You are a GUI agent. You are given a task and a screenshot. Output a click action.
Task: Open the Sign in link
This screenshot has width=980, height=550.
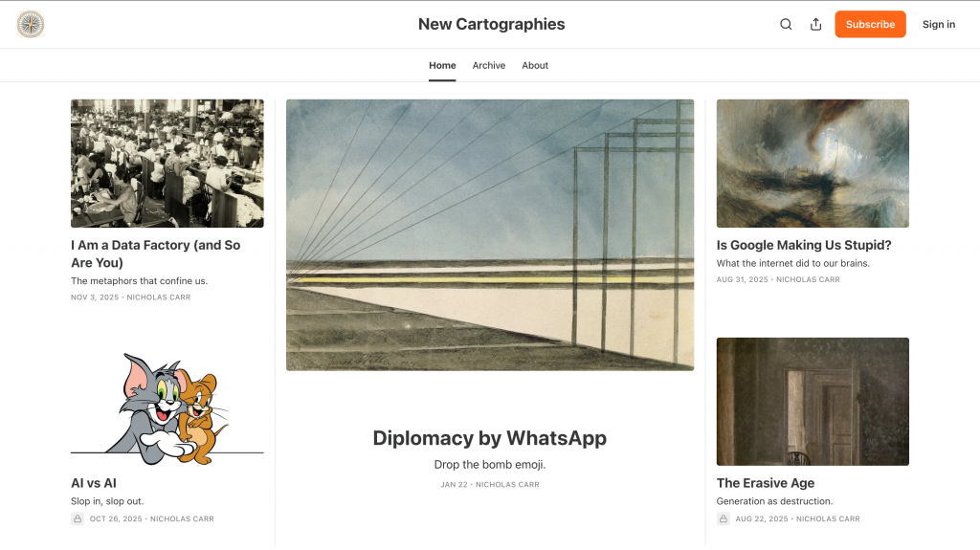939,24
